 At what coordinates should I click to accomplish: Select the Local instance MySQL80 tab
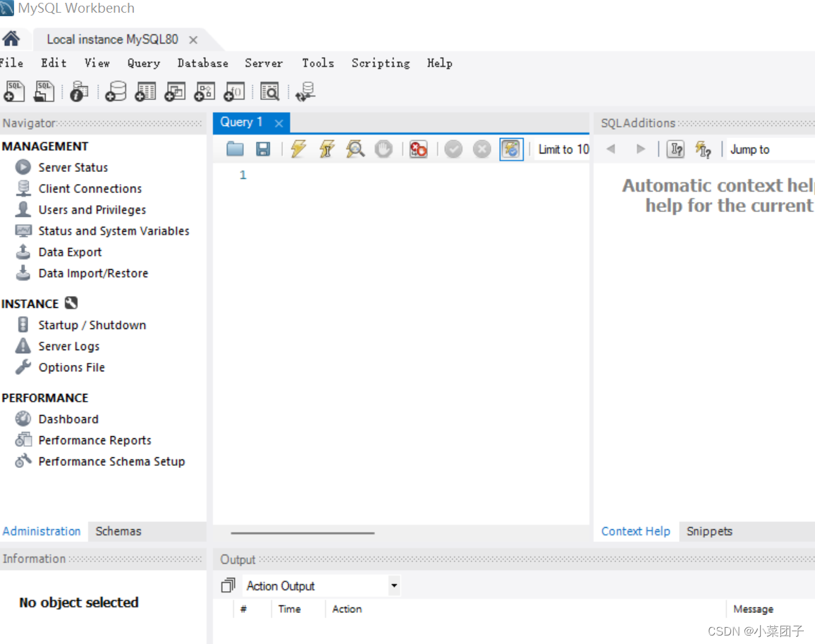point(112,39)
